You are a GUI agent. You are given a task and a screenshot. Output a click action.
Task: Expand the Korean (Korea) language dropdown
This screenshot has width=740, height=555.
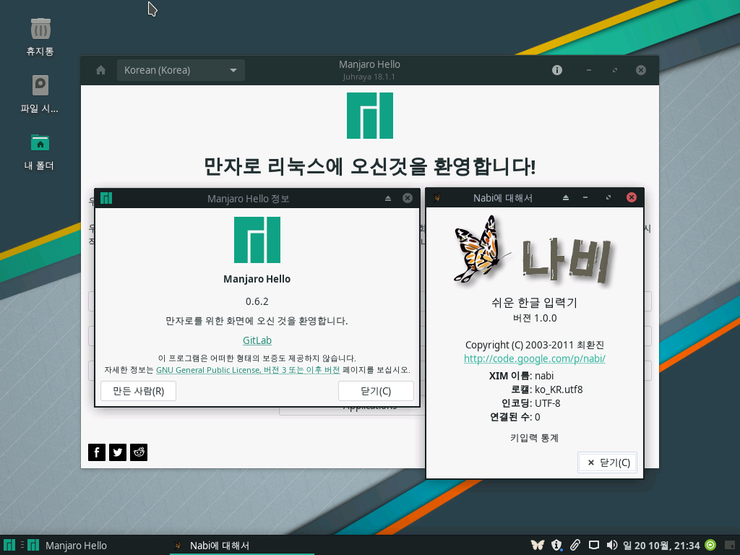(181, 70)
